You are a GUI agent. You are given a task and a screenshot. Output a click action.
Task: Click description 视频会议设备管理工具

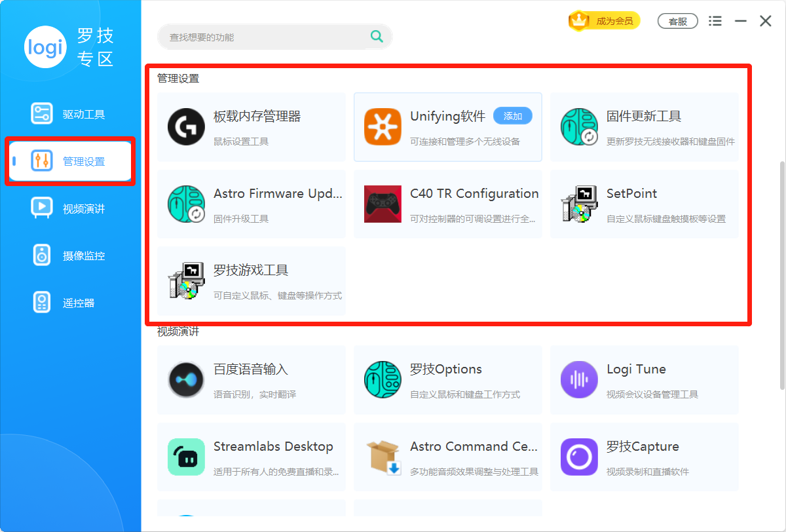pos(652,394)
